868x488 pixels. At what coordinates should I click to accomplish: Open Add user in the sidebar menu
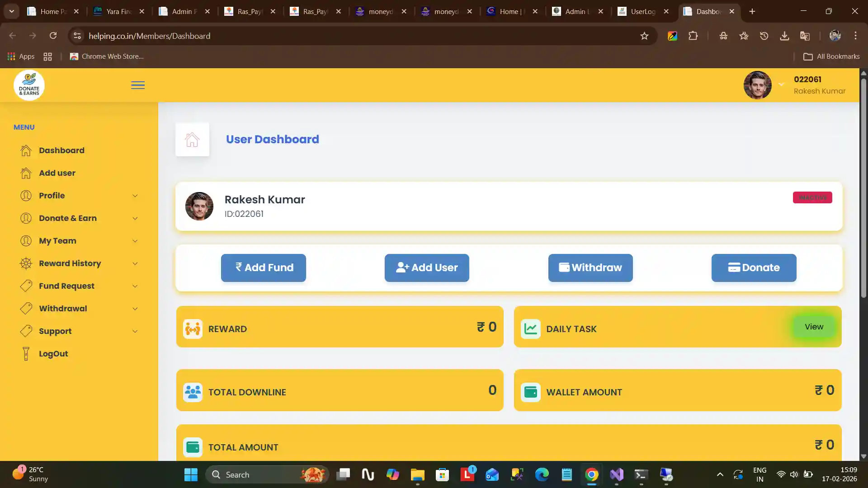coord(57,173)
